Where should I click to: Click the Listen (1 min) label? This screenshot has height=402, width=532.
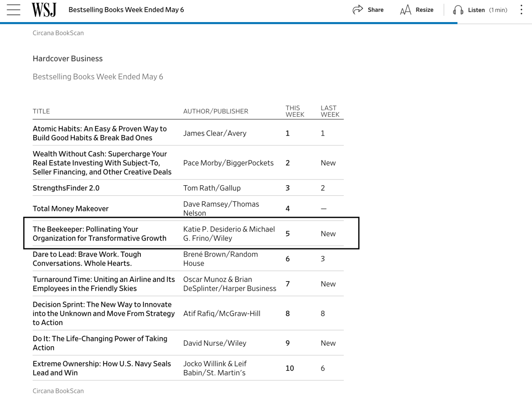coord(487,10)
